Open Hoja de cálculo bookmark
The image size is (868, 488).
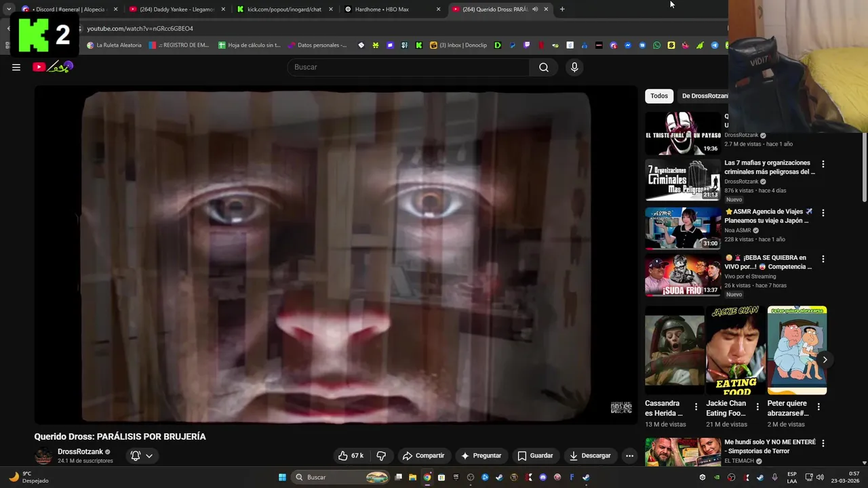coord(249,45)
